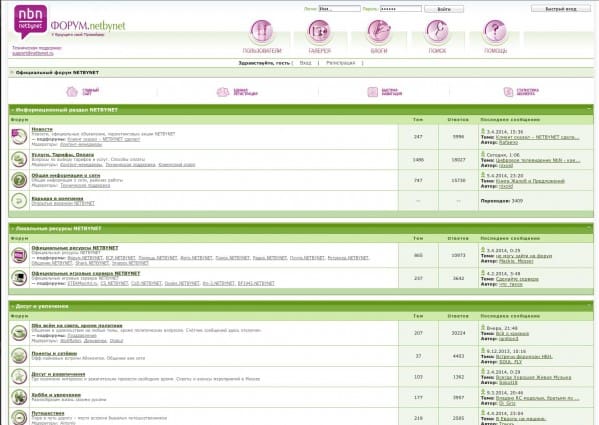Click last-post icon next to Вчера, 21:48
599x425 pixels.
(x=483, y=328)
